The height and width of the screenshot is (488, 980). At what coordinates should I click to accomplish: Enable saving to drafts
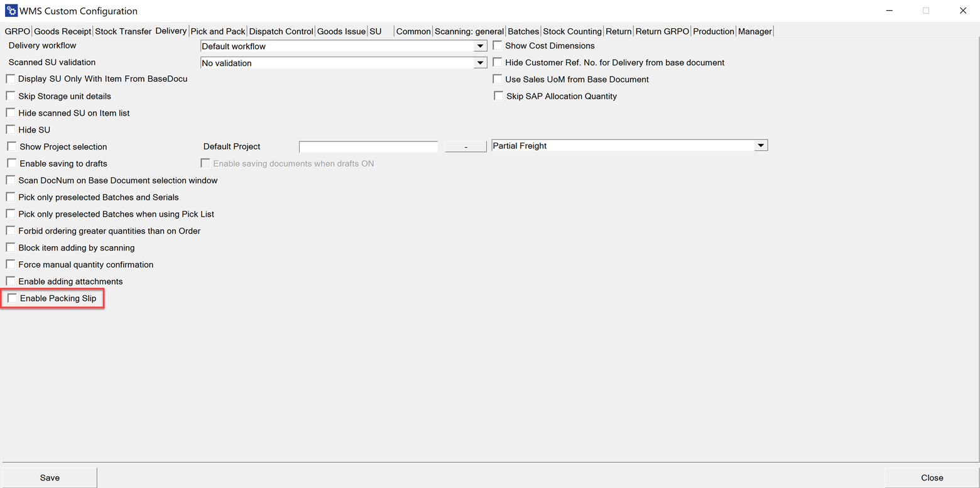point(11,163)
